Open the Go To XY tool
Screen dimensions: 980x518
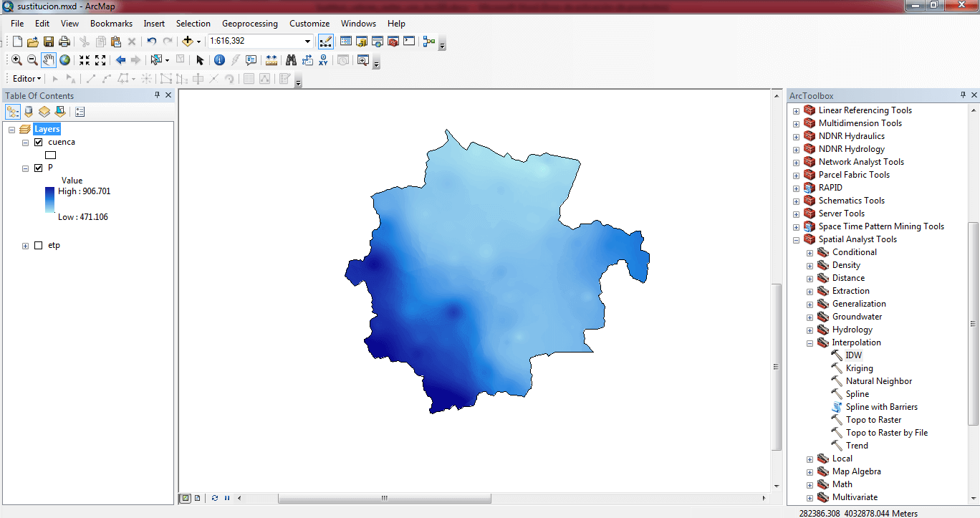324,60
